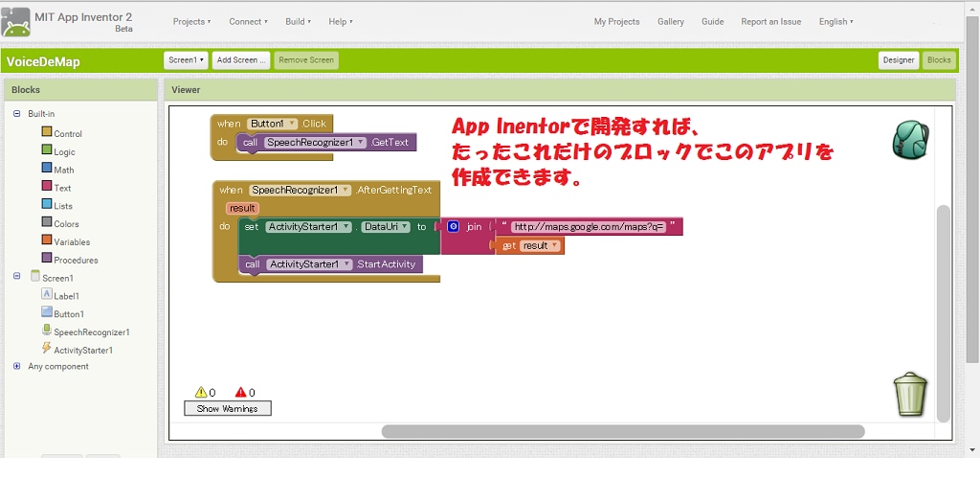Select the Button1 tree item

click(x=68, y=314)
